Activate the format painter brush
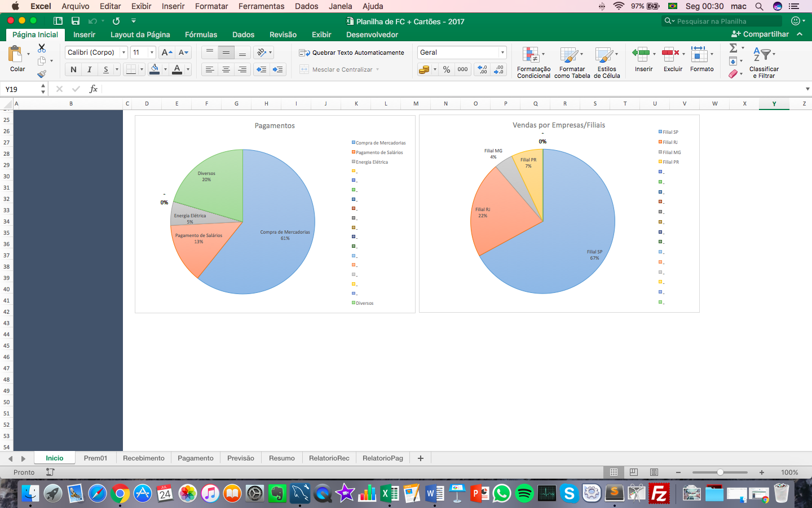 [x=42, y=73]
